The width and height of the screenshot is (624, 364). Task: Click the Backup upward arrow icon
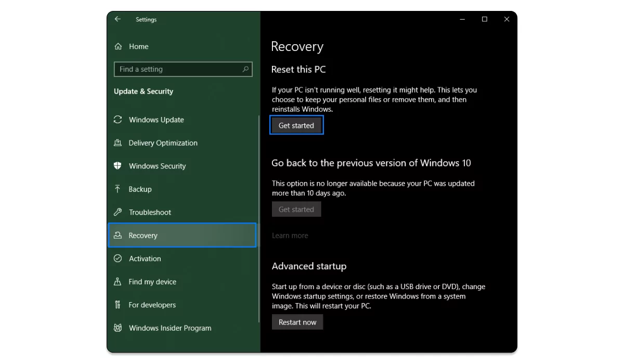coord(118,189)
